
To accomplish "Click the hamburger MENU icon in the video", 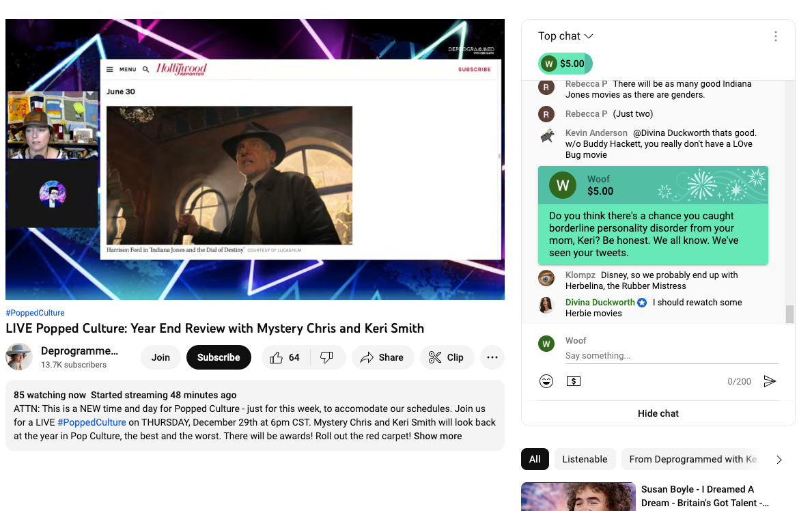I will [110, 70].
